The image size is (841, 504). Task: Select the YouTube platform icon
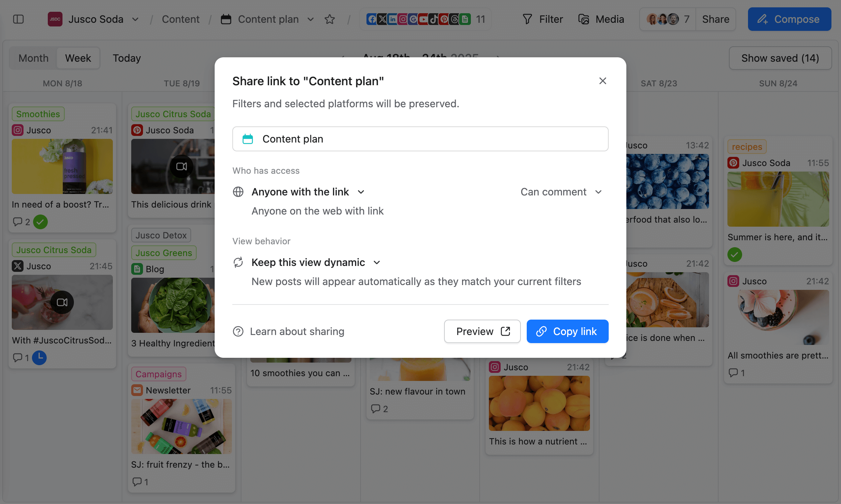pos(423,19)
